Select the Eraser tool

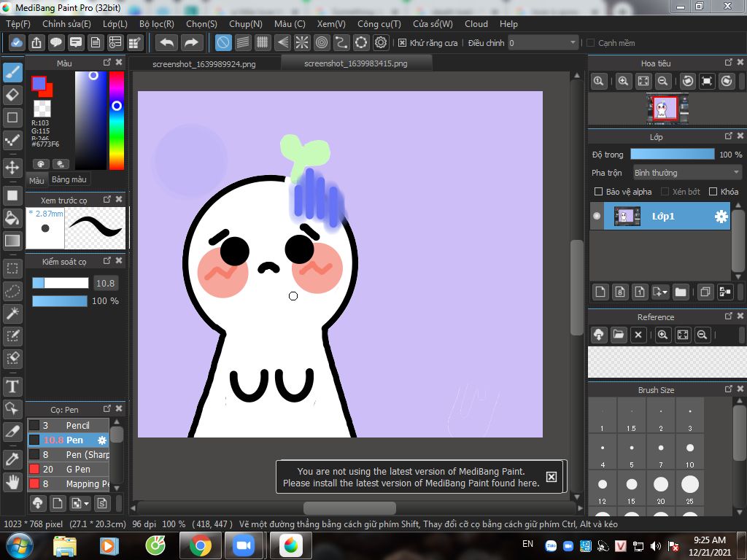point(13,95)
